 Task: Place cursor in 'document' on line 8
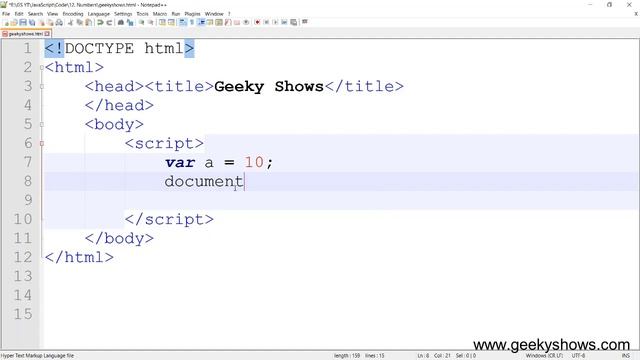(x=204, y=181)
